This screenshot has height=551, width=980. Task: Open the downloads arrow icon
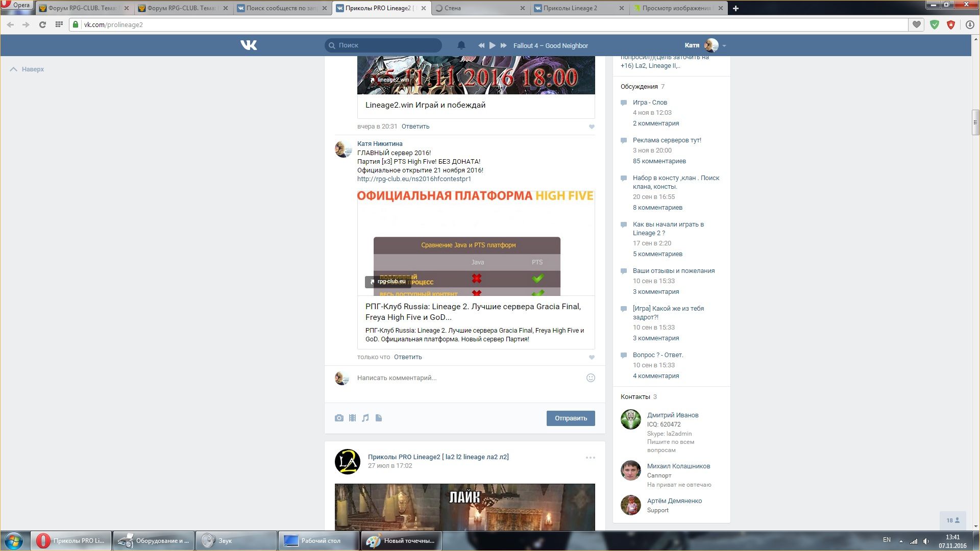(x=970, y=24)
